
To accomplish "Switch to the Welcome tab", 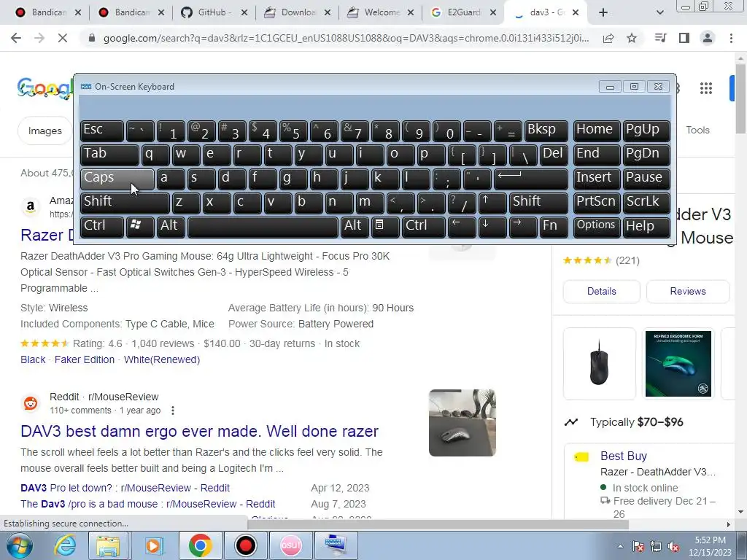I will 379,12.
